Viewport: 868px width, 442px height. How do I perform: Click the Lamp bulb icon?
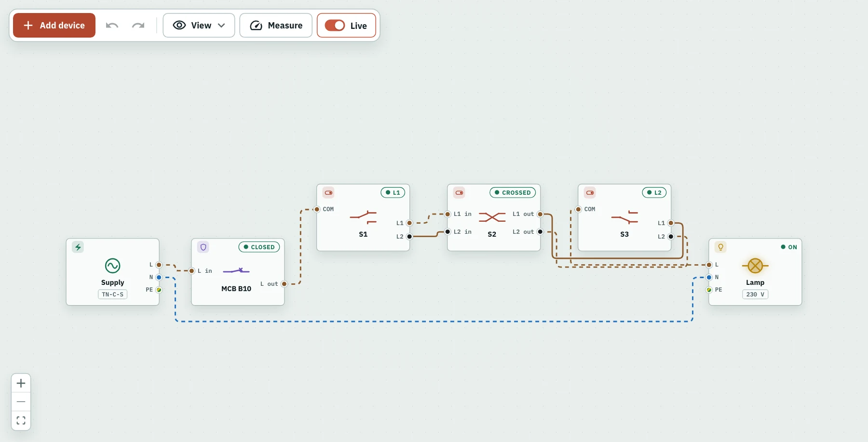pyautogui.click(x=720, y=247)
